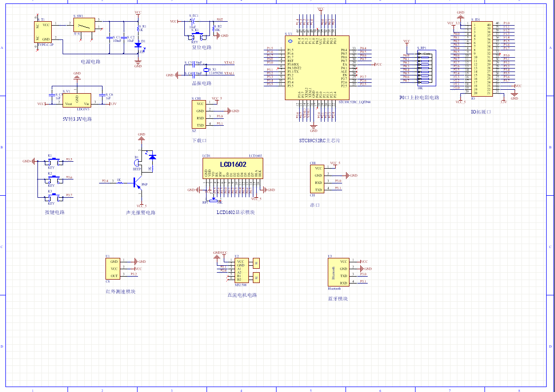Screen dimensions: 555x392
Task: Select the 声光报警电路 text label
Action: pyautogui.click(x=140, y=213)
